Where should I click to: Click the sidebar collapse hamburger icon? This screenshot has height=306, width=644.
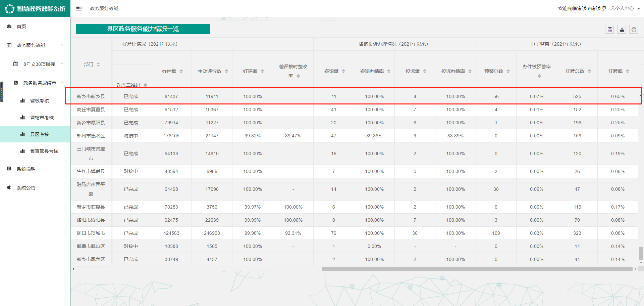click(x=79, y=8)
